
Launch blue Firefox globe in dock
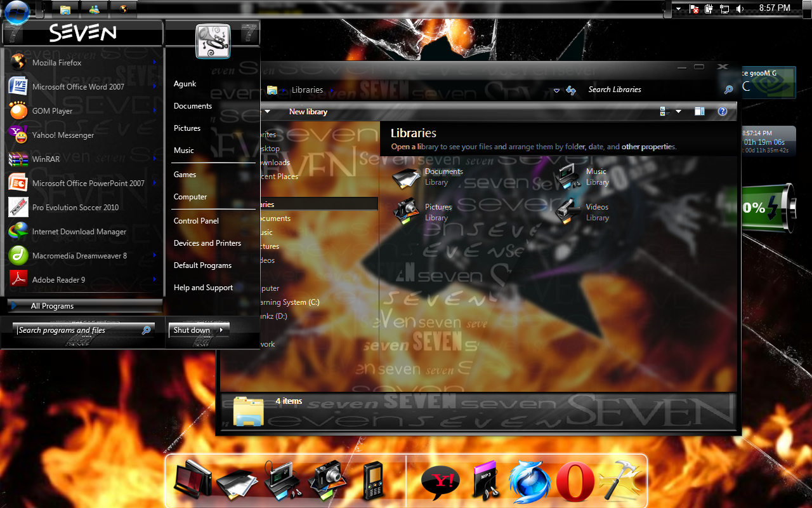point(530,482)
